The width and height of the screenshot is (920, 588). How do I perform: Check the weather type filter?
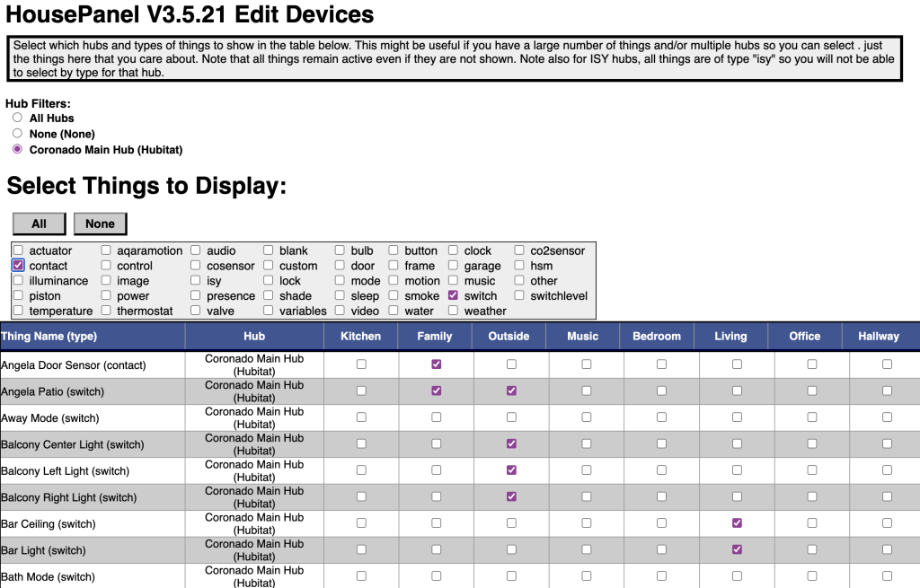point(453,311)
